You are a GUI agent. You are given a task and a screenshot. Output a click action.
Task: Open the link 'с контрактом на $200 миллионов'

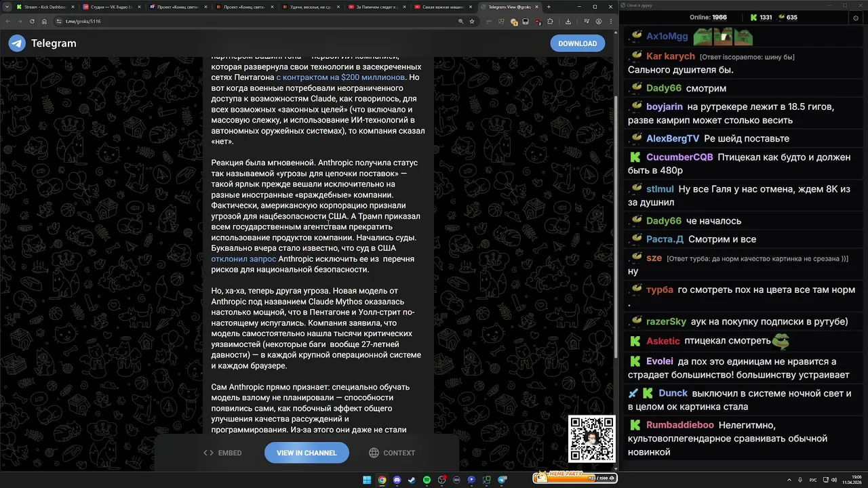340,77
